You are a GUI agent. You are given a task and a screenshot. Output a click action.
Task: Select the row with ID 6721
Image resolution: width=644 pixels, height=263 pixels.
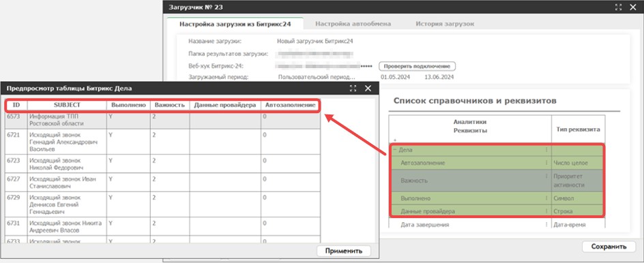coord(162,142)
